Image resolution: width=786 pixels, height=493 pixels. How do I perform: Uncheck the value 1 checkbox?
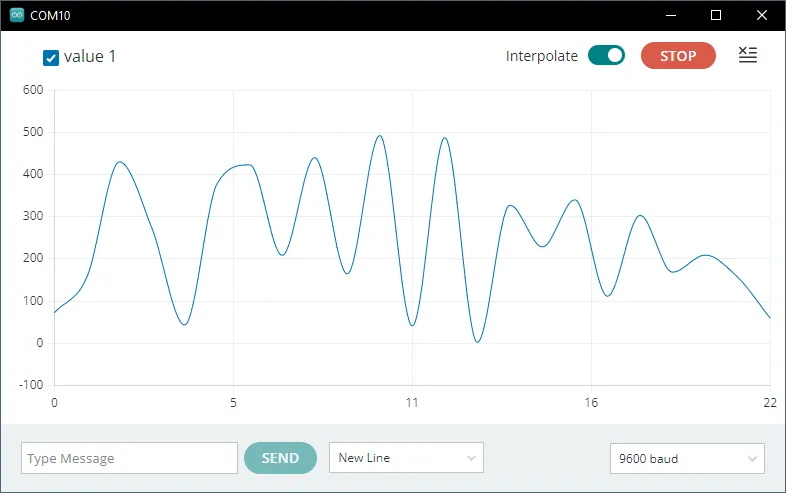click(51, 57)
